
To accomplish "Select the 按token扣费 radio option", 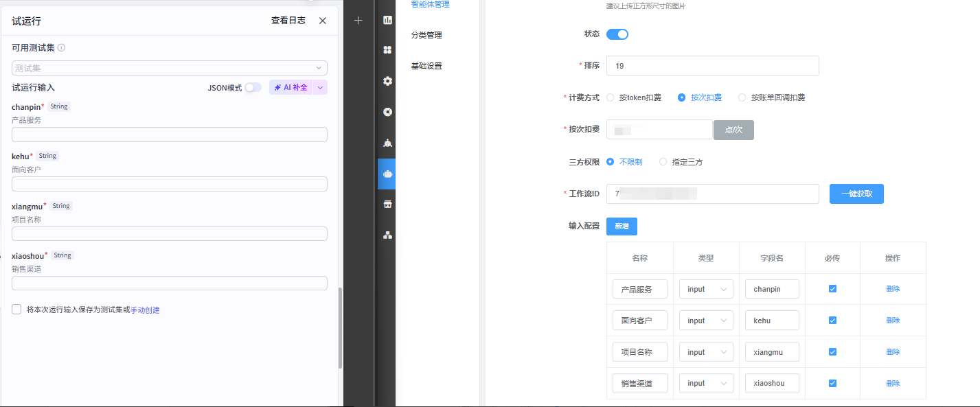I will [x=610, y=97].
